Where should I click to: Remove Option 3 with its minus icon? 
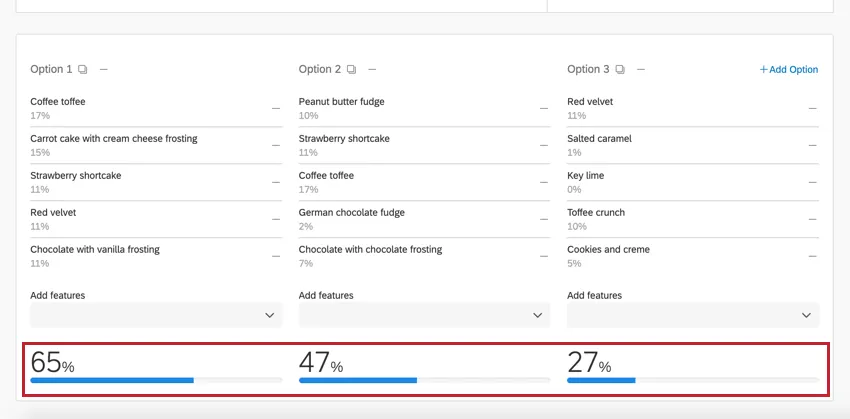(x=640, y=70)
